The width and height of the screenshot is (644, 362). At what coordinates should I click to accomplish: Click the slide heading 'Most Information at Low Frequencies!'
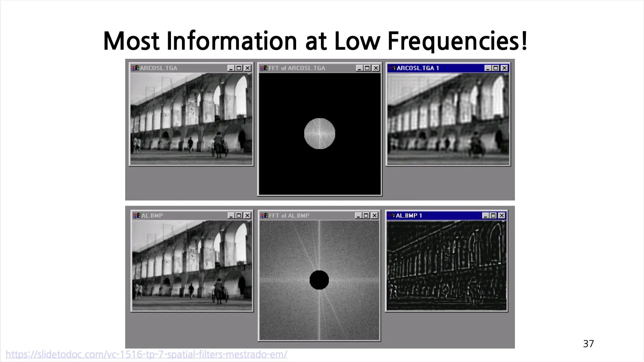click(x=315, y=41)
